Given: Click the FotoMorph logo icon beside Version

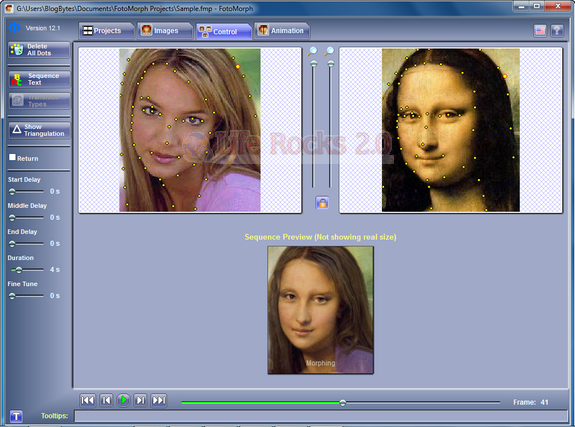Looking at the screenshot, I should point(15,28).
